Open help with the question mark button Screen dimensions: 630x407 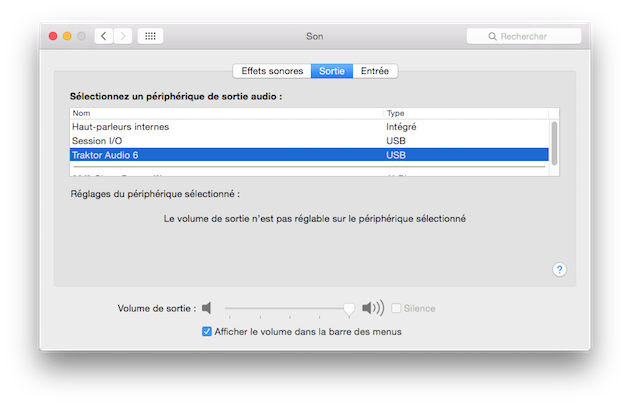(559, 270)
